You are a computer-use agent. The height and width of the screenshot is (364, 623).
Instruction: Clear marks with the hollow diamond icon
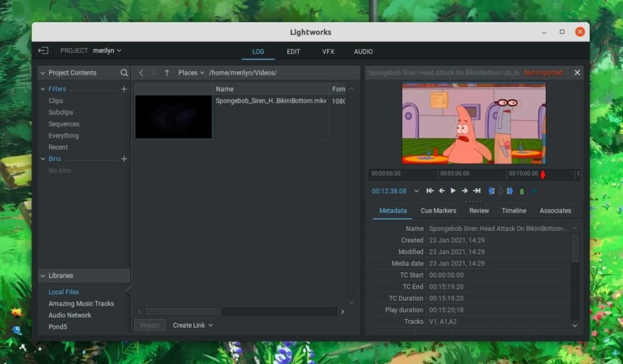[501, 191]
